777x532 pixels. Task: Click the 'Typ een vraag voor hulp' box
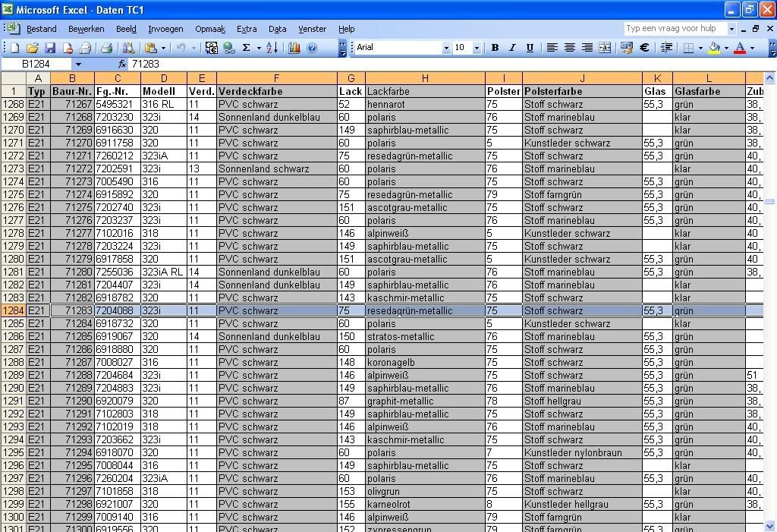675,29
